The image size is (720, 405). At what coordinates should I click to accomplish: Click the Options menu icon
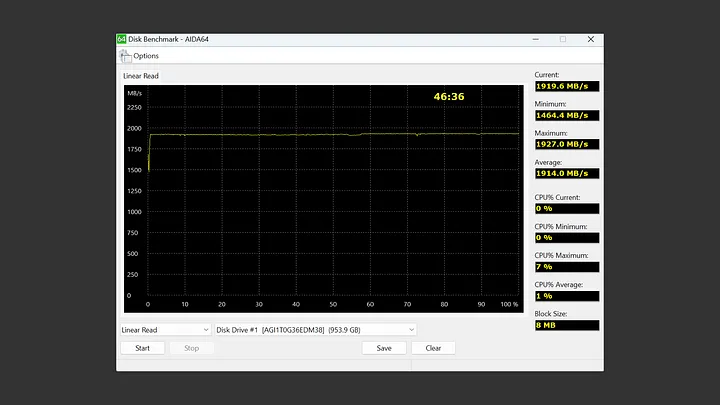125,56
